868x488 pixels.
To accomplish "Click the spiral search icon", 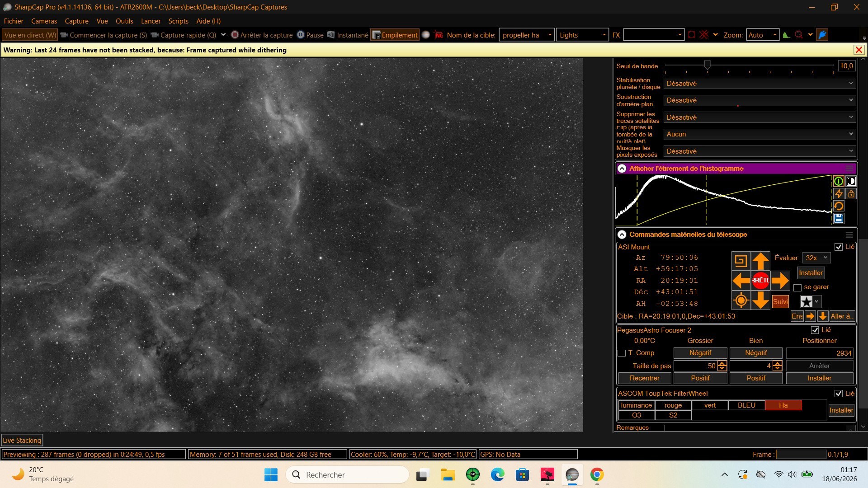I will 741,261.
